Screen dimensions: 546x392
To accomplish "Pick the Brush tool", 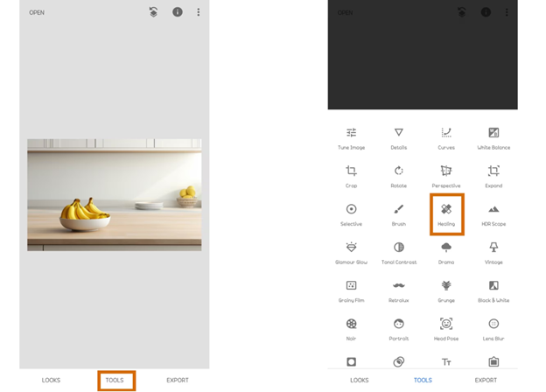I will click(x=398, y=213).
